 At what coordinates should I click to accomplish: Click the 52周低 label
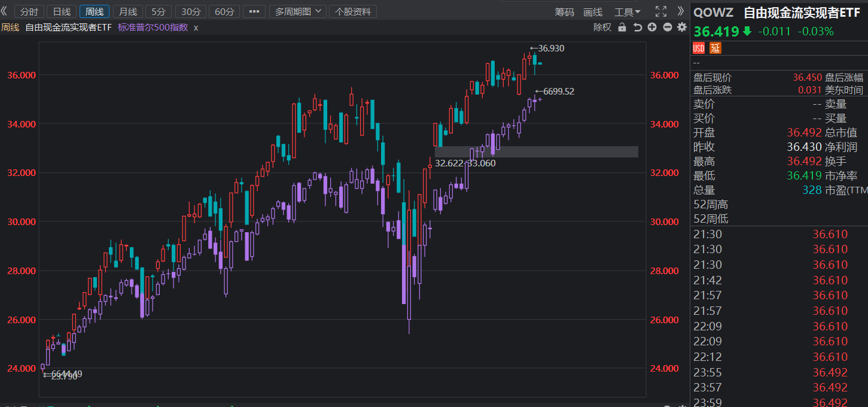[711, 219]
